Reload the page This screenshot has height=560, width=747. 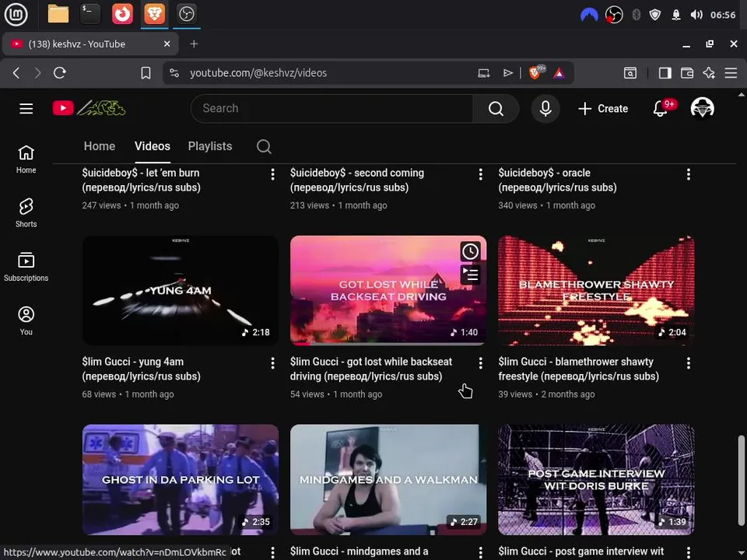point(60,73)
